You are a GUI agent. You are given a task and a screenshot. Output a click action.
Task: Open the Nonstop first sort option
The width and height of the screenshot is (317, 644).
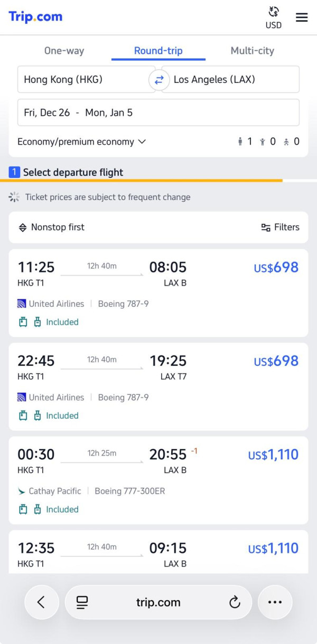point(52,228)
